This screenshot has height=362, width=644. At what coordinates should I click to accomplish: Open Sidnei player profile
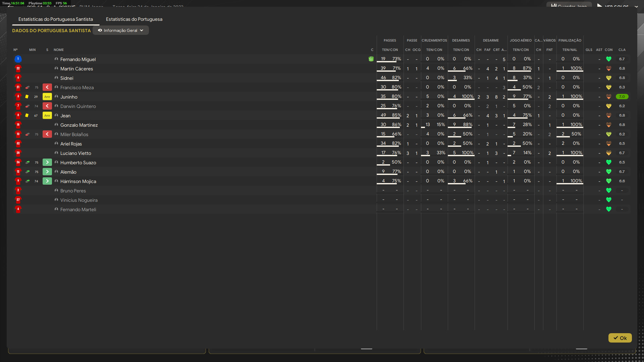pyautogui.click(x=67, y=78)
